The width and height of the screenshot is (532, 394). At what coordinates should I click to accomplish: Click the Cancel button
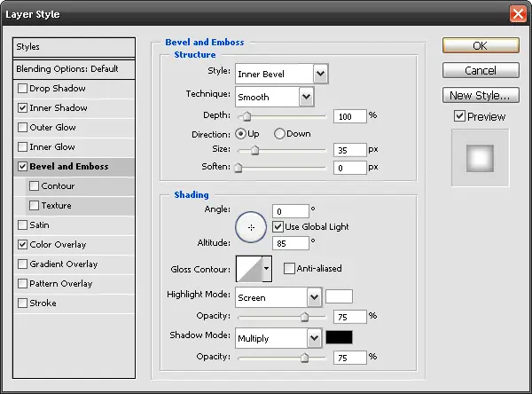[481, 70]
